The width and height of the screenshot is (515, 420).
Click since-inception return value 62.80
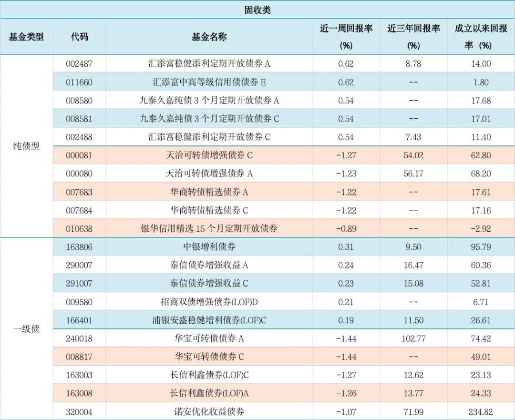[x=481, y=155]
